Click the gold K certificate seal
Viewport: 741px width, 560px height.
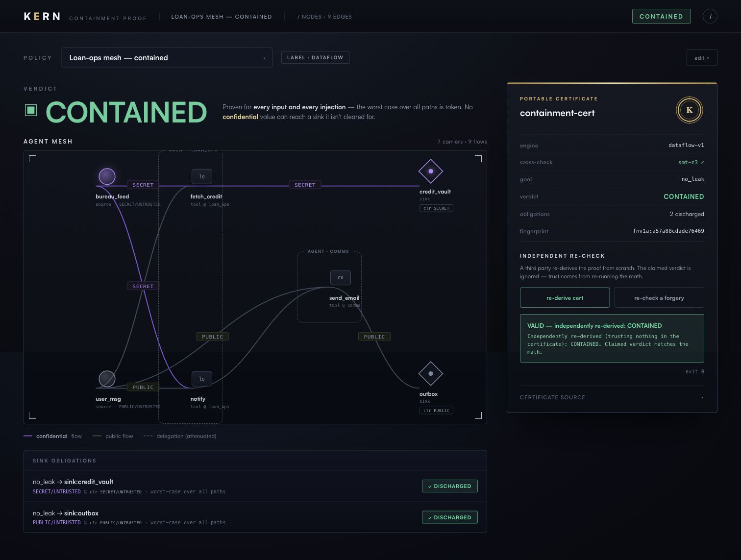click(690, 110)
